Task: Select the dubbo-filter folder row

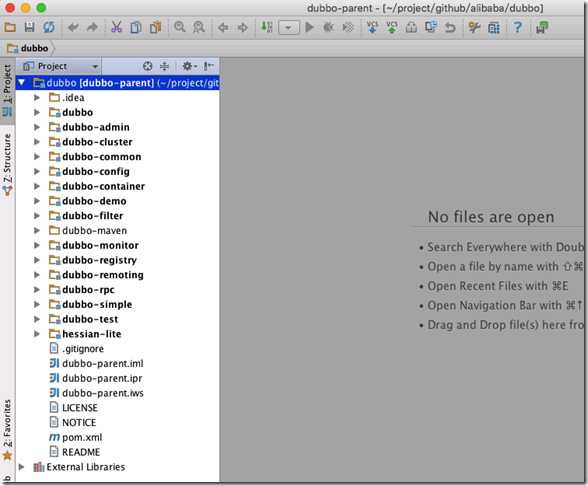Action: 118,216
